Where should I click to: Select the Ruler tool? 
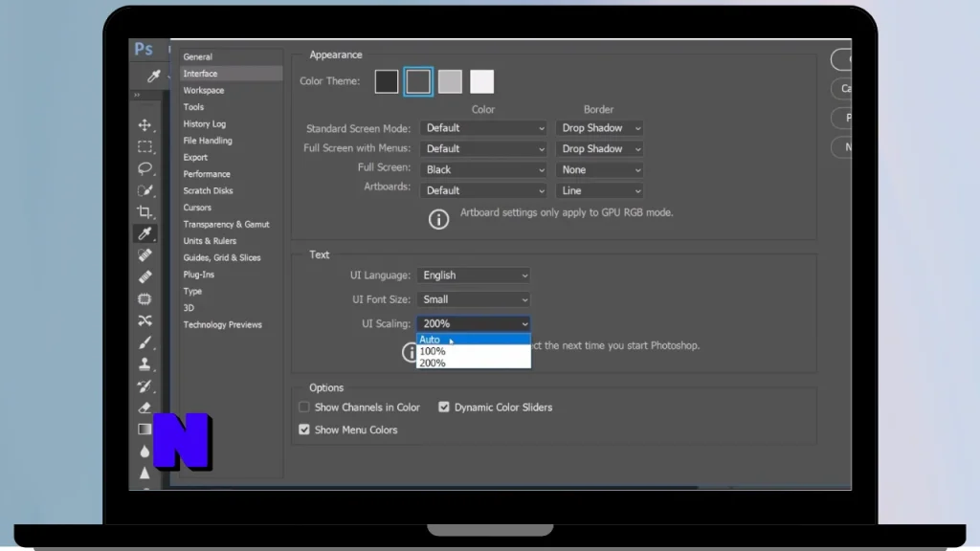(145, 276)
